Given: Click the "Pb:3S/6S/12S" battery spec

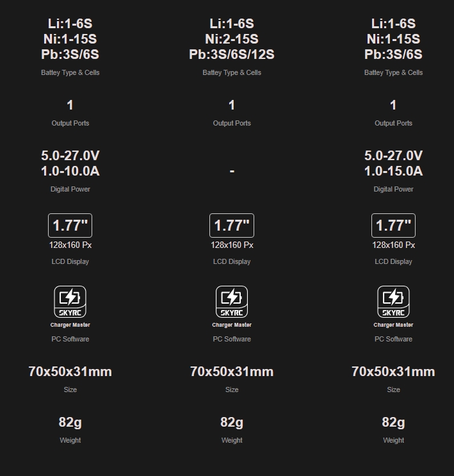Looking at the screenshot, I should 232,55.
